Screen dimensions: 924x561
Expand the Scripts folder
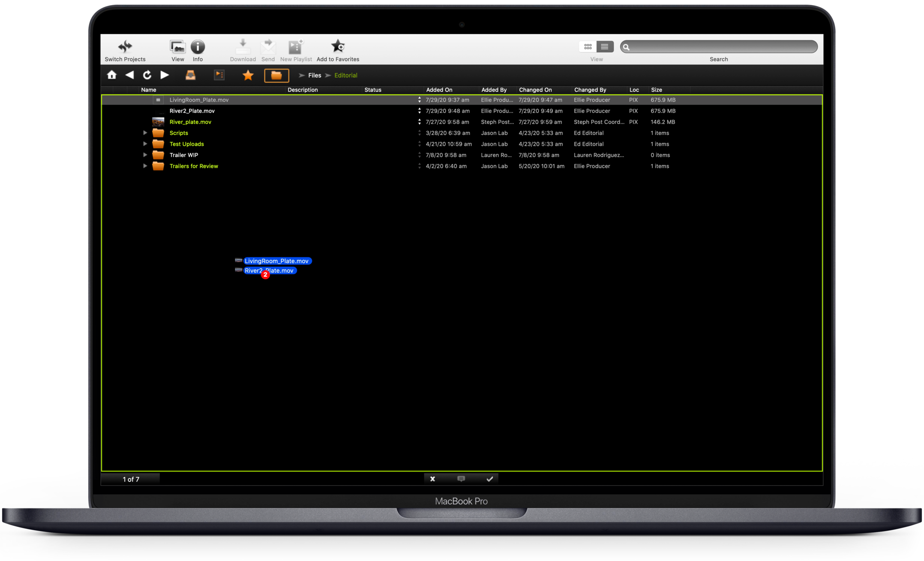145,133
